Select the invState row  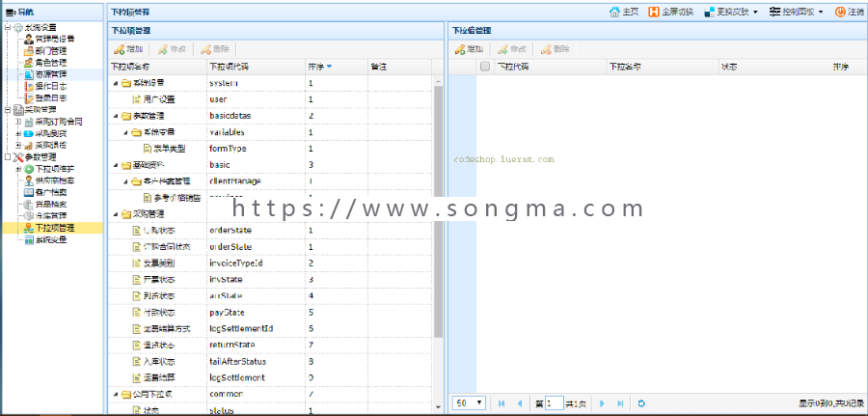[x=270, y=279]
